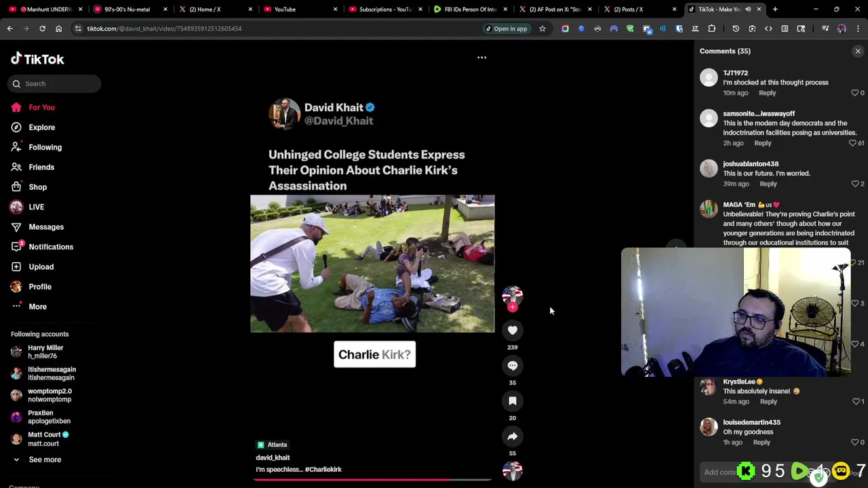This screenshot has width=868, height=488.
Task: Open womptomp2.0's followed account
Action: pyautogui.click(x=42, y=395)
